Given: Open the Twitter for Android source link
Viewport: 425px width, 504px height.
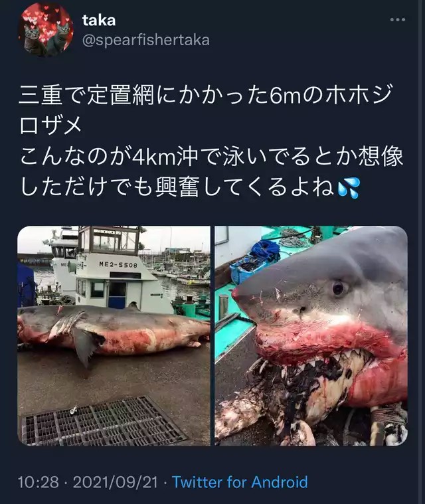Looking at the screenshot, I should pyautogui.click(x=240, y=482).
